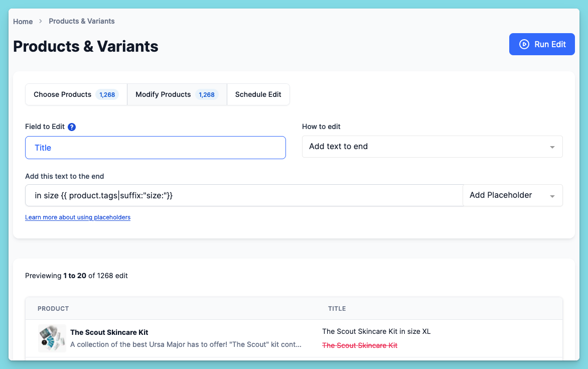Open the Schedule Edit tab
588x369 pixels.
(x=258, y=94)
